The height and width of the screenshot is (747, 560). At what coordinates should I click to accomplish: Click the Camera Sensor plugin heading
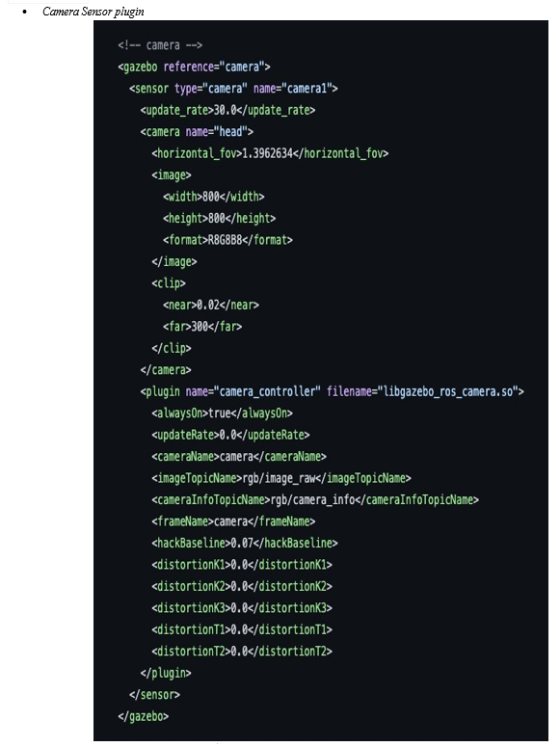93,12
